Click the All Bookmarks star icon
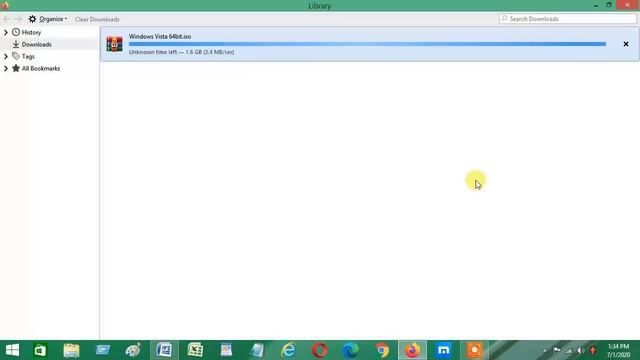Image resolution: width=640 pixels, height=360 pixels. (16, 68)
